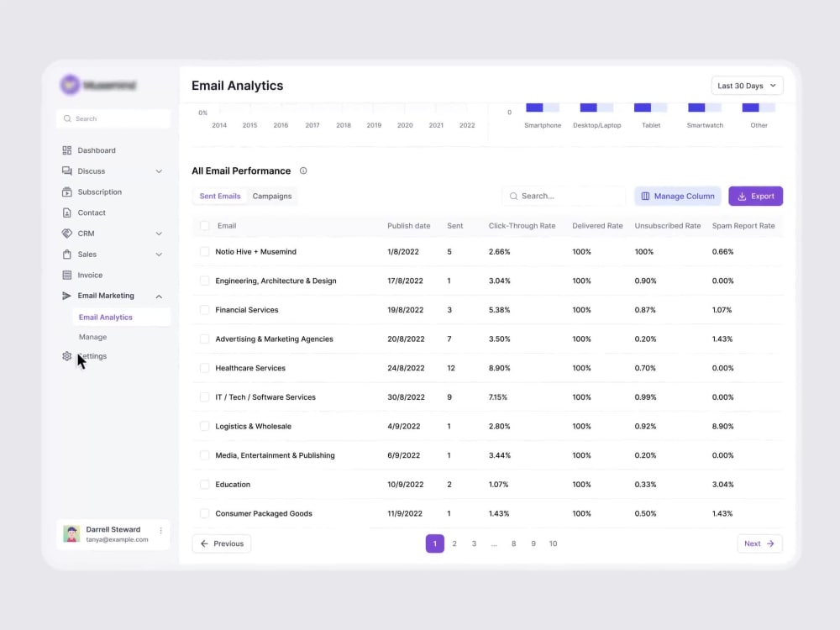Open Manage under Email Marketing
Image resolution: width=840 pixels, height=630 pixels.
coord(92,337)
